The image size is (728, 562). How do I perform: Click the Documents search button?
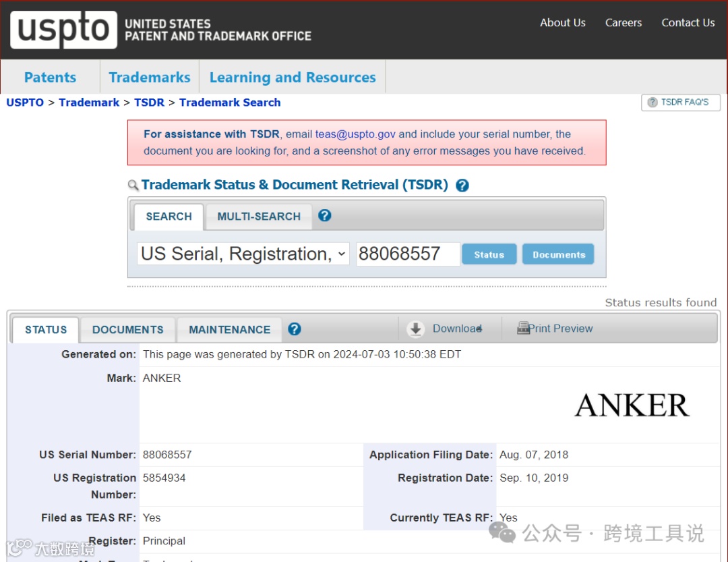click(x=558, y=254)
